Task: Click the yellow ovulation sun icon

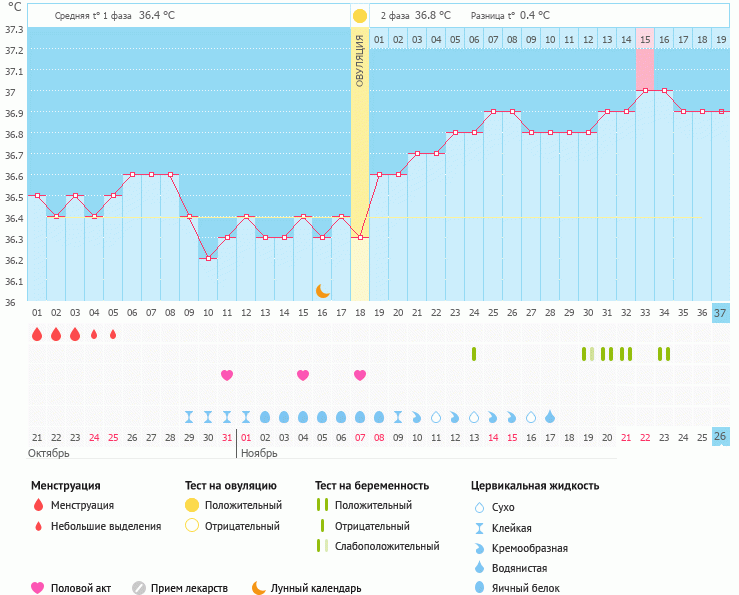Action: (x=359, y=16)
